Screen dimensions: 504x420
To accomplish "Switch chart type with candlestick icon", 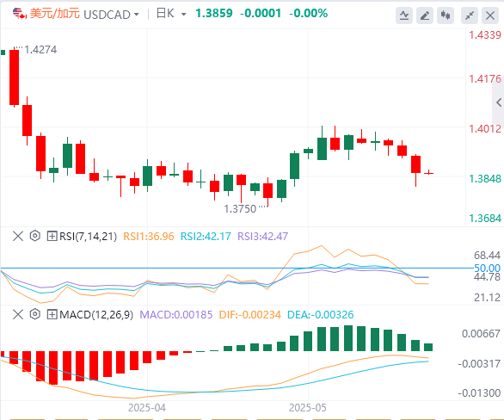I will click(x=446, y=15).
